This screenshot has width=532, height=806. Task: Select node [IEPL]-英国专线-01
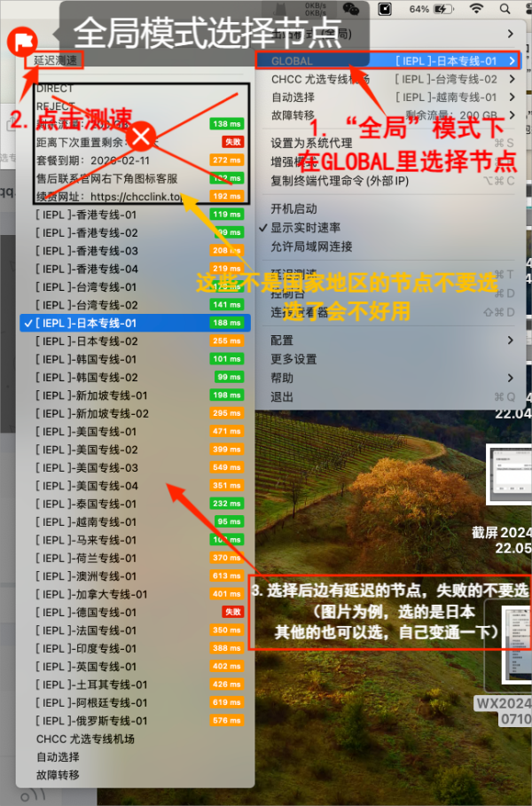tap(135, 666)
